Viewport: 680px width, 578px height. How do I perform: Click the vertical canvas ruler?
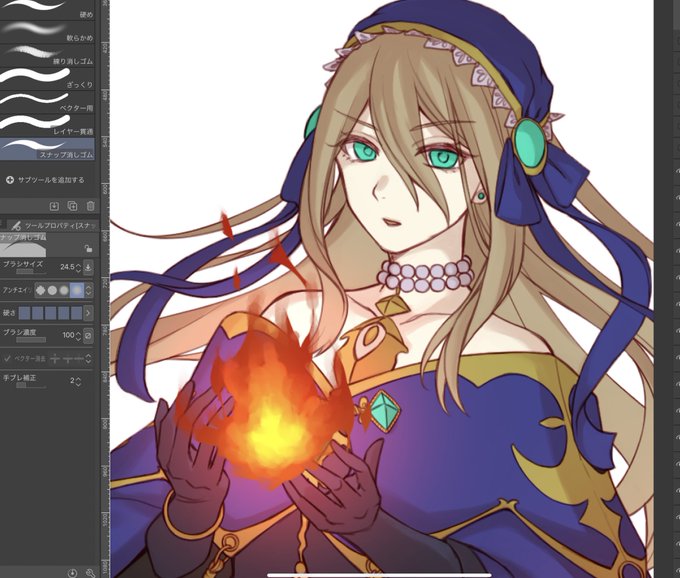(105, 289)
